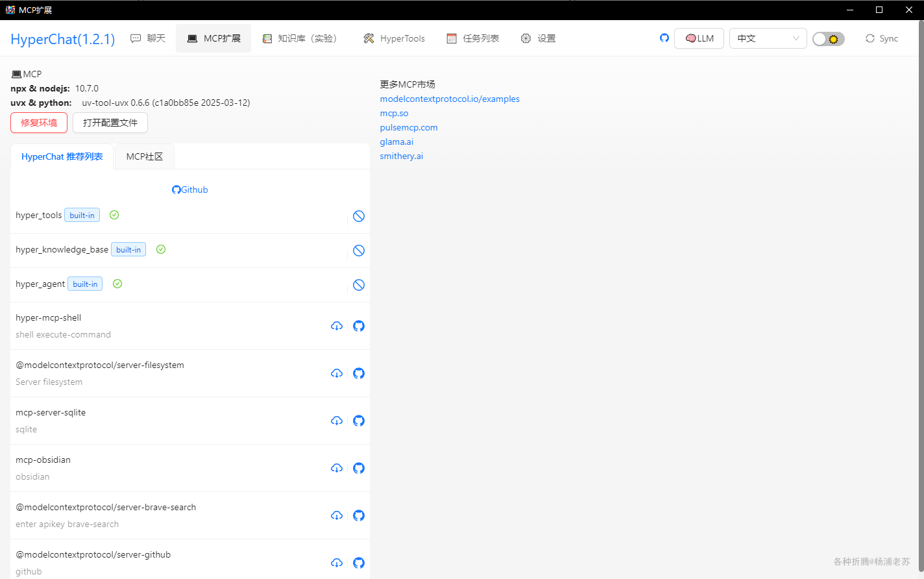
Task: Click green status check for hyper_knowledge_base
Action: 161,249
